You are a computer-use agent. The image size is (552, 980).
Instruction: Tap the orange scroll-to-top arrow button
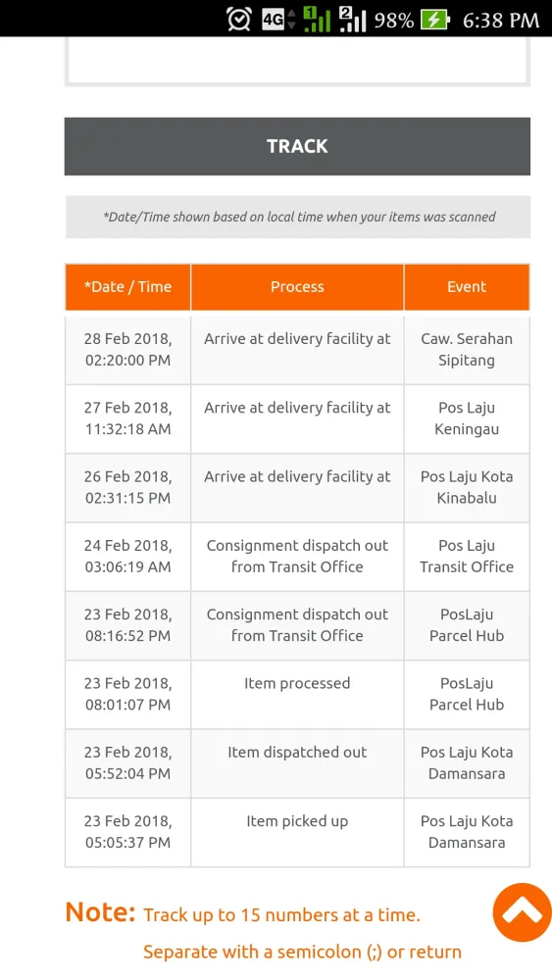coord(522,911)
